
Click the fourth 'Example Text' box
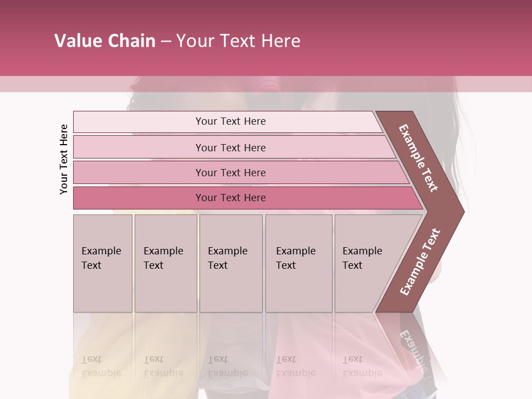[x=299, y=263]
